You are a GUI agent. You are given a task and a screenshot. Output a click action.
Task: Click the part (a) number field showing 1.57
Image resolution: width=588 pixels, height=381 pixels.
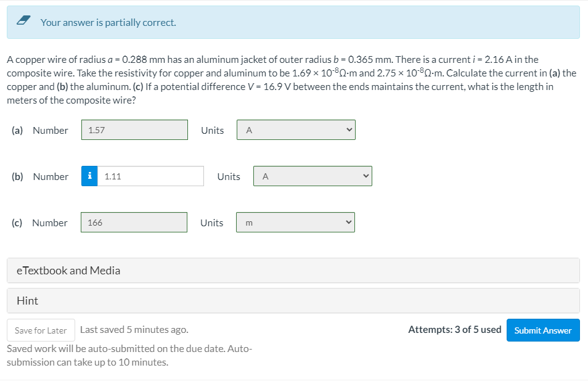click(134, 130)
